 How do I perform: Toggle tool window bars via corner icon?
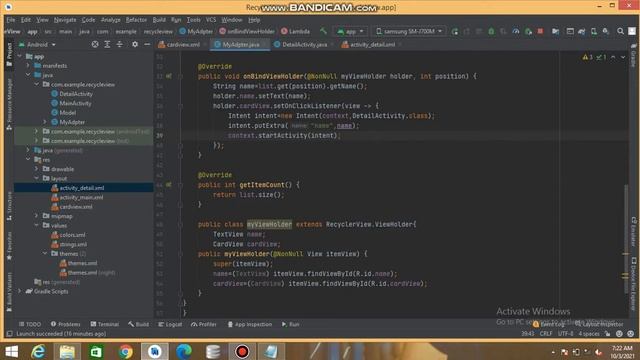[x=9, y=334]
